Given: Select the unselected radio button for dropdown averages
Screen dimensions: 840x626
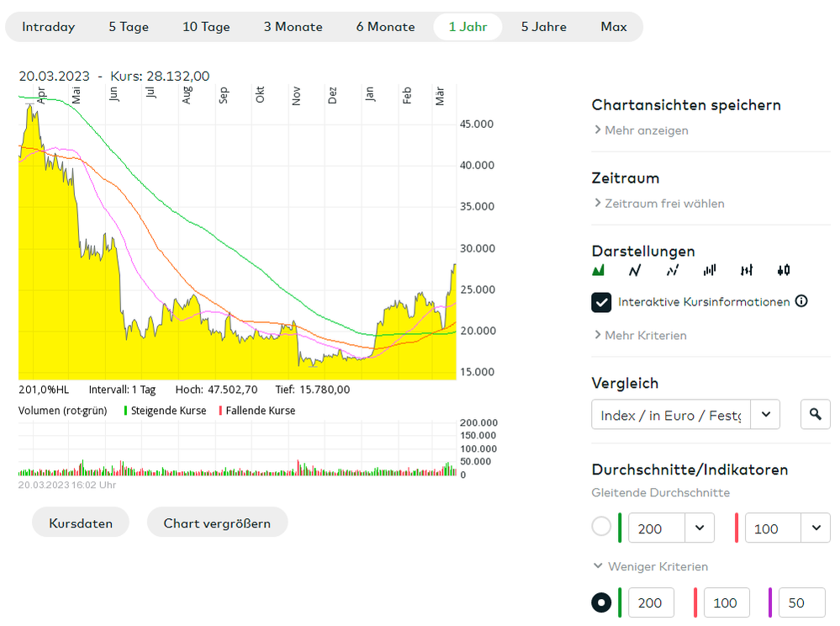Looking at the screenshot, I should click(x=601, y=528).
